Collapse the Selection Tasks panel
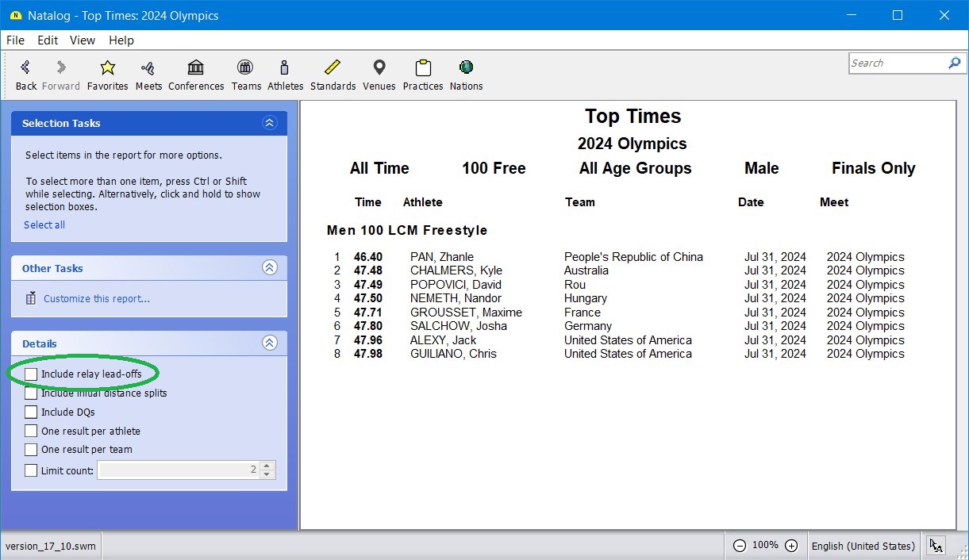 269,123
